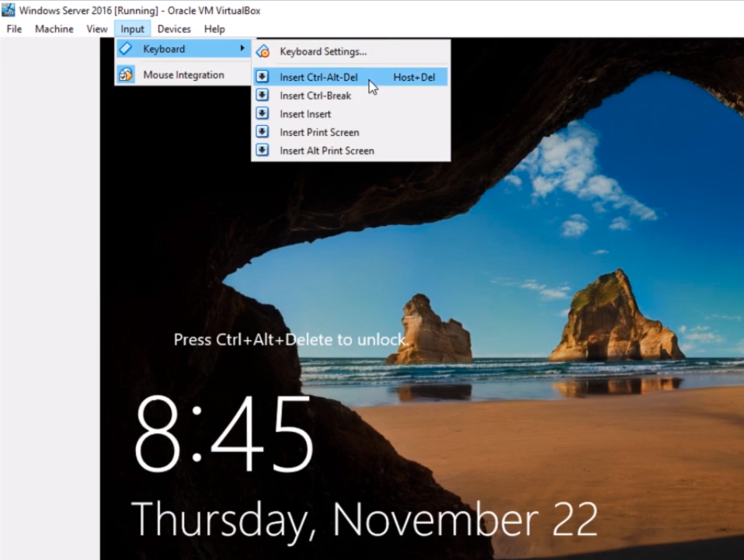Click the Insert Ctrl-Alt-Del arrow icon
This screenshot has height=560, width=744.
point(262,76)
